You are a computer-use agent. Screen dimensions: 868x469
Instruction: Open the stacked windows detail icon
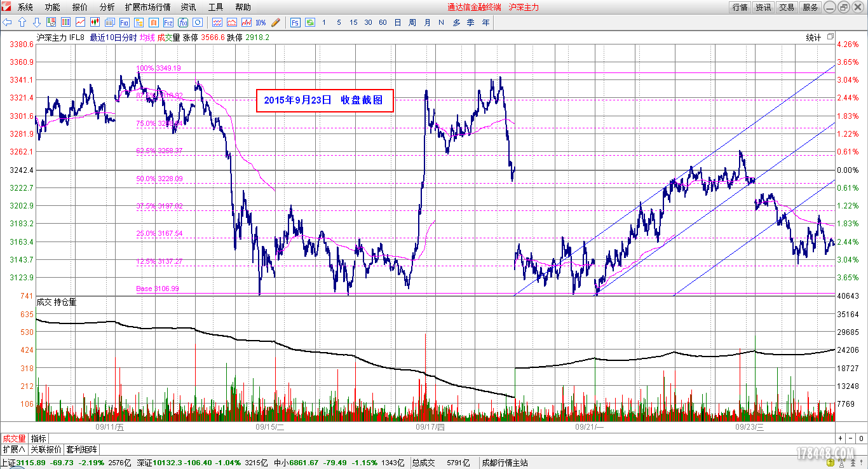click(110, 22)
